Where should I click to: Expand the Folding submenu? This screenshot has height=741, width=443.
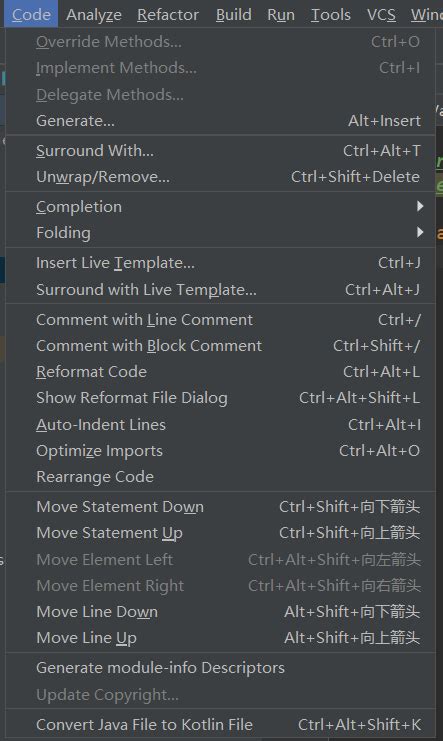(220, 233)
